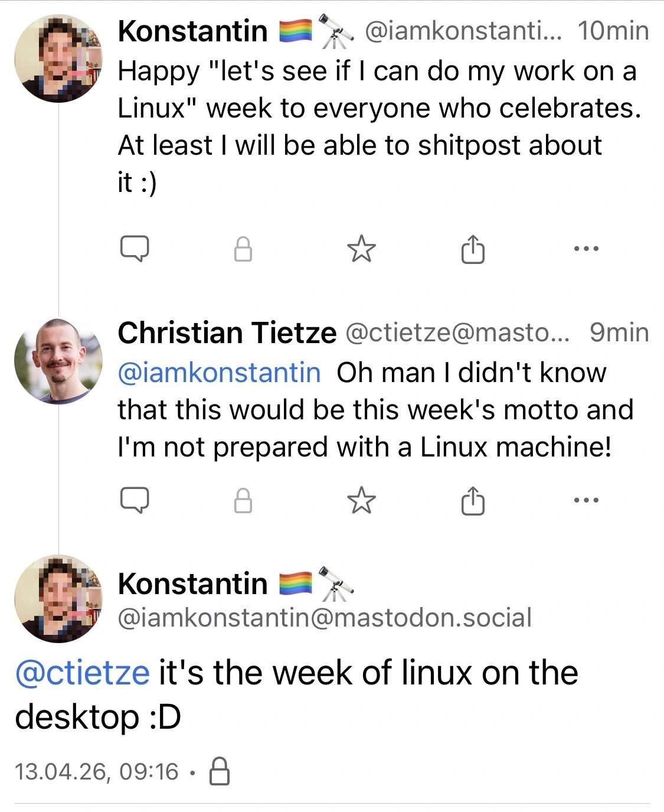Star Christian Tietze's reply

coord(361,501)
